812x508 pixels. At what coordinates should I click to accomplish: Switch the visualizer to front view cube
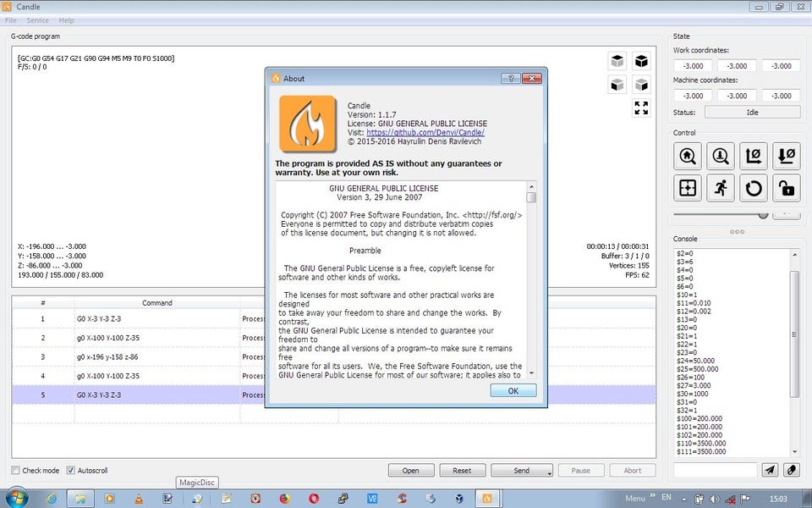[617, 85]
